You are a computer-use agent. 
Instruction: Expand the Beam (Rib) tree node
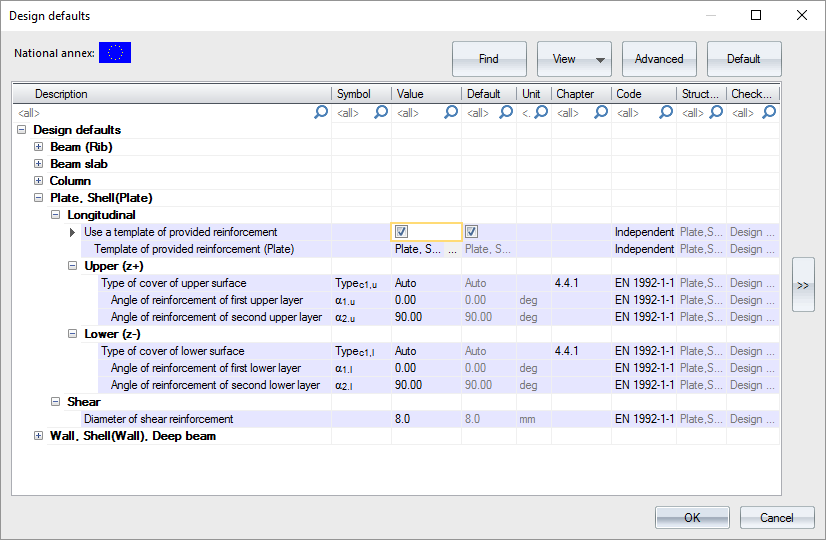[39, 147]
